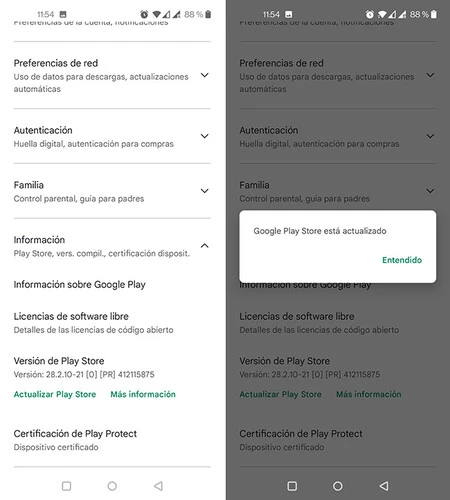This screenshot has width=450, height=500.
Task: Tap the recent apps square in left screenshot
Action: 67,486
